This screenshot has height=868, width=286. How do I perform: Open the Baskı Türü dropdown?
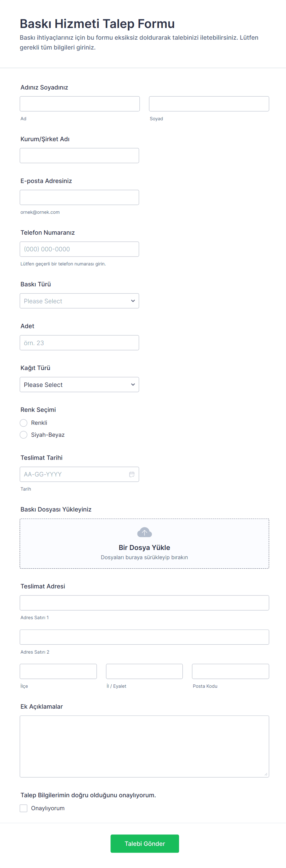[79, 301]
